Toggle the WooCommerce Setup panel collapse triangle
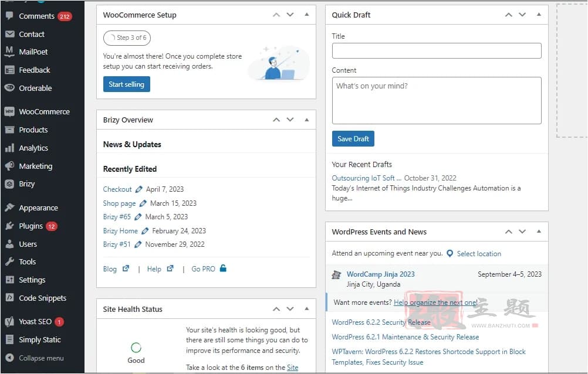Screen dimensions: 588x374 click(x=307, y=15)
